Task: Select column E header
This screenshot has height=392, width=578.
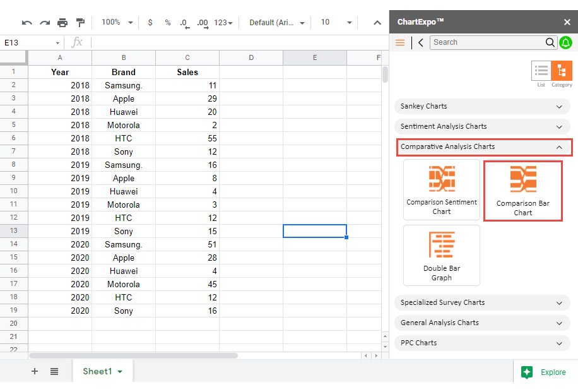Action: pyautogui.click(x=315, y=57)
